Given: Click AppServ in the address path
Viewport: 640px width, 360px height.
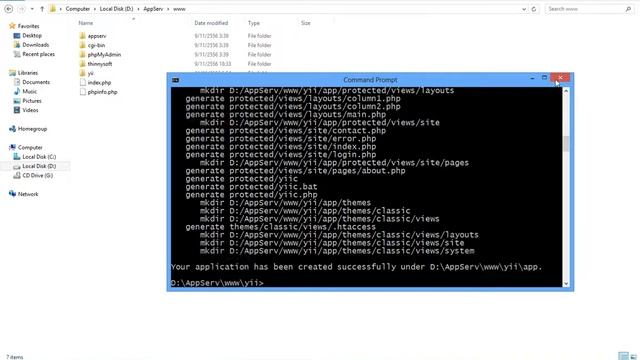Looking at the screenshot, I should point(153,9).
